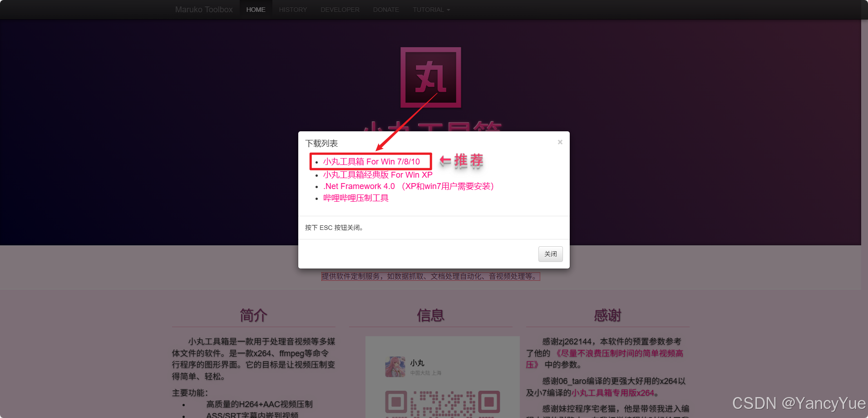Click the QR code image
Screen dimensions: 868x418
point(443,403)
